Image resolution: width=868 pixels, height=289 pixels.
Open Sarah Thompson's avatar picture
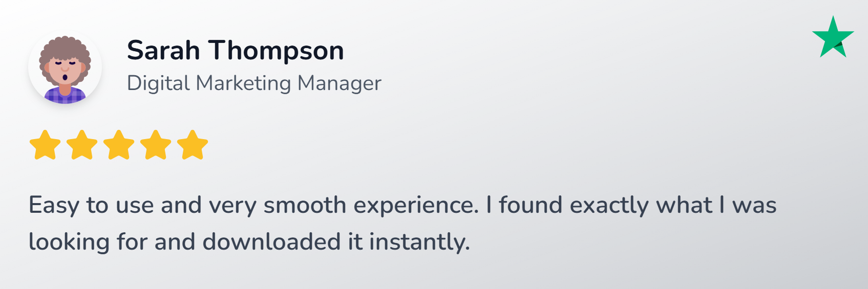pyautogui.click(x=65, y=68)
